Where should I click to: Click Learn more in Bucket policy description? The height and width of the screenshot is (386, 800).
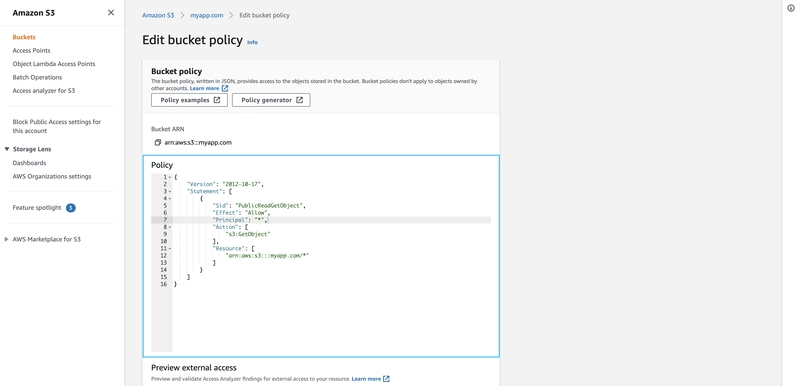(204, 88)
